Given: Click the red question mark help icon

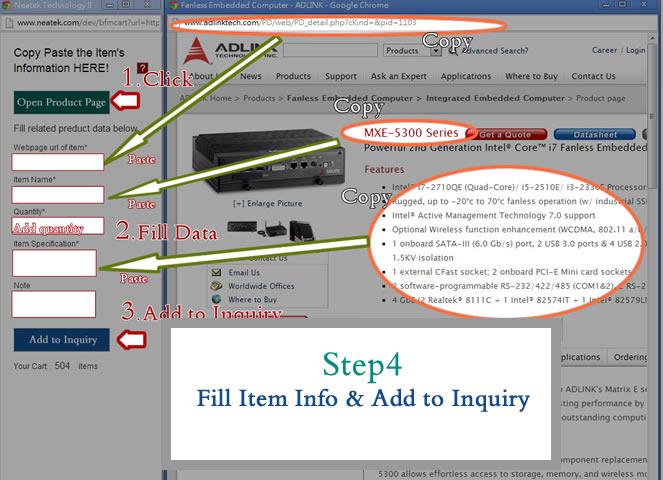Looking at the screenshot, I should 142,68.
